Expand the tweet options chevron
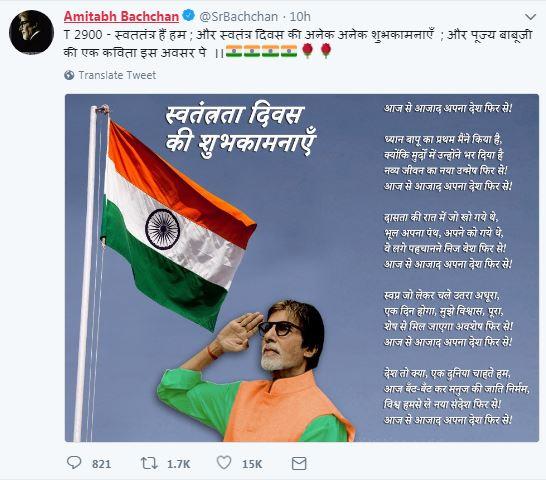The width and height of the screenshot is (546, 480). coord(530,16)
